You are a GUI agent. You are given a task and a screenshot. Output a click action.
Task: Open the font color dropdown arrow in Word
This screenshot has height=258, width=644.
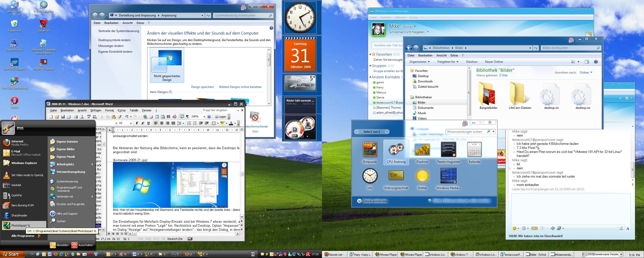tap(235, 123)
